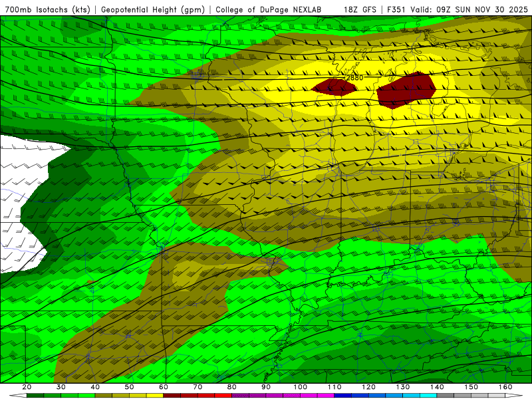Click the larger dark red wind maximum area

pyautogui.click(x=407, y=90)
